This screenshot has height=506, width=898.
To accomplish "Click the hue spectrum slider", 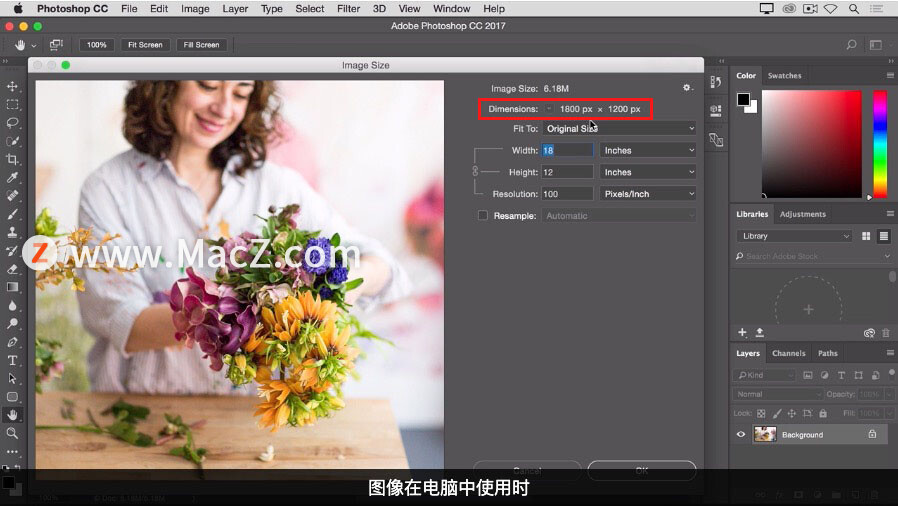I will click(x=880, y=144).
